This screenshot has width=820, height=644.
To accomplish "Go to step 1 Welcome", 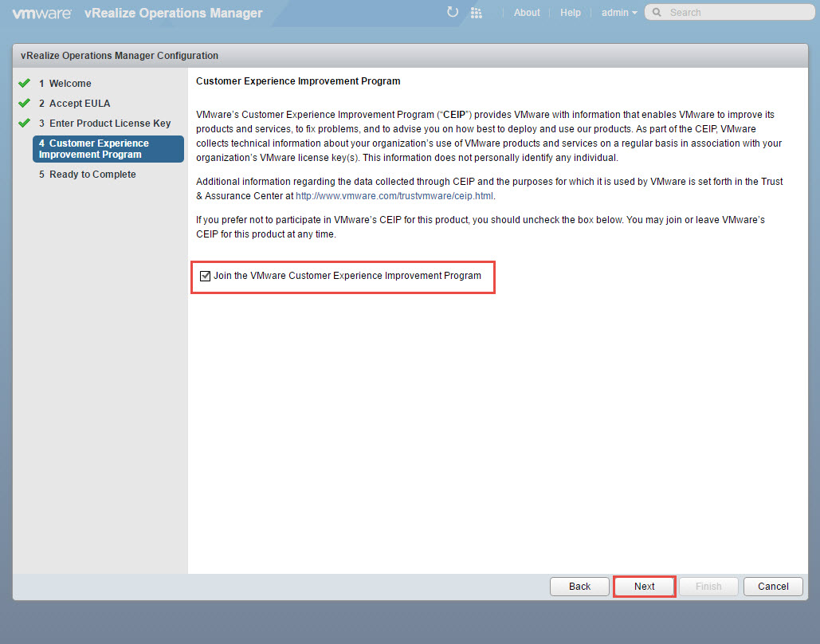I will click(x=70, y=83).
